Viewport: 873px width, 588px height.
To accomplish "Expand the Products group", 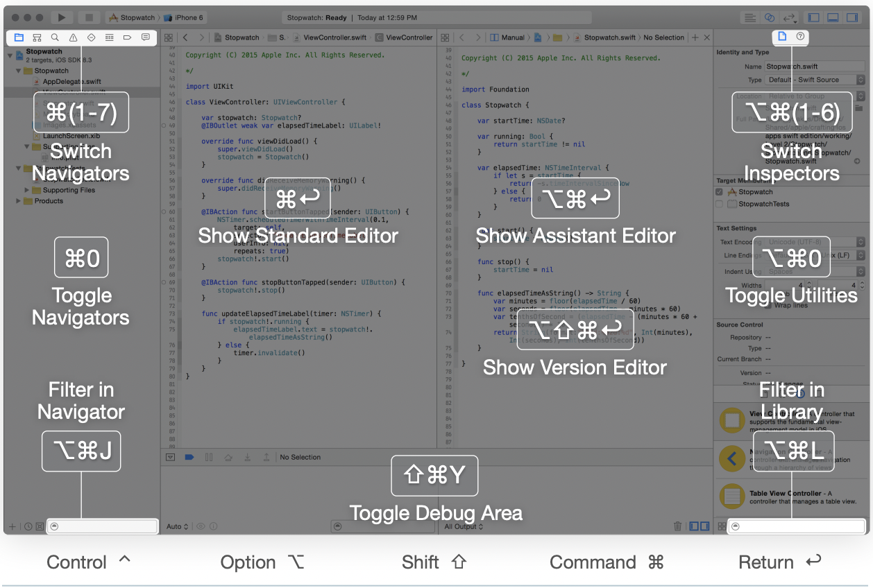I will point(19,201).
